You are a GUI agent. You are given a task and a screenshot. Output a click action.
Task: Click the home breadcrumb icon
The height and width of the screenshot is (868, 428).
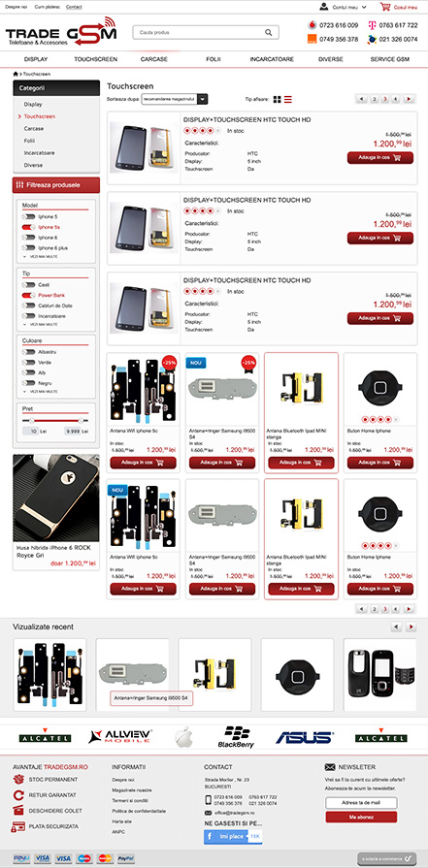click(16, 74)
